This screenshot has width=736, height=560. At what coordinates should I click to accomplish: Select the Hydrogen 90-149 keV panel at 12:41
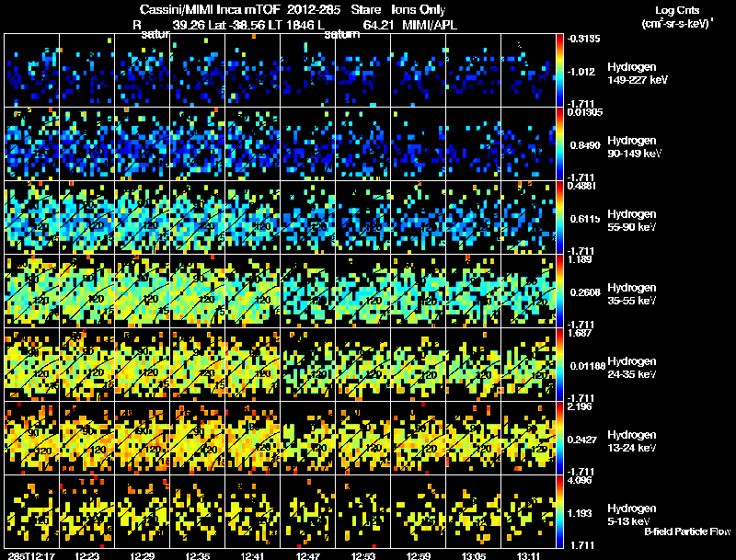coord(252,144)
